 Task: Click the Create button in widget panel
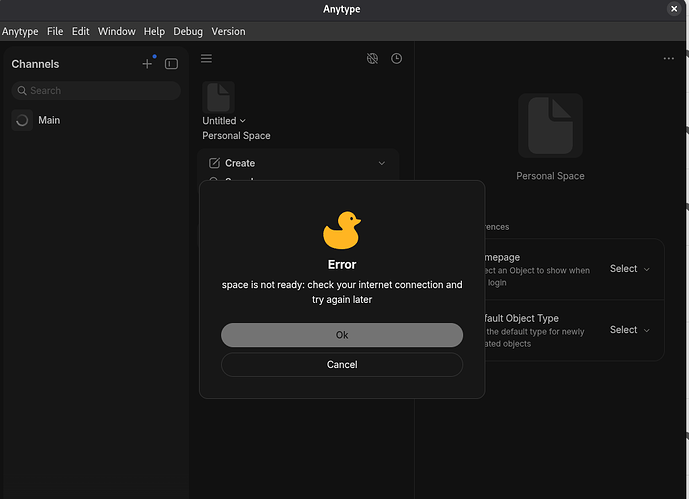(298, 163)
